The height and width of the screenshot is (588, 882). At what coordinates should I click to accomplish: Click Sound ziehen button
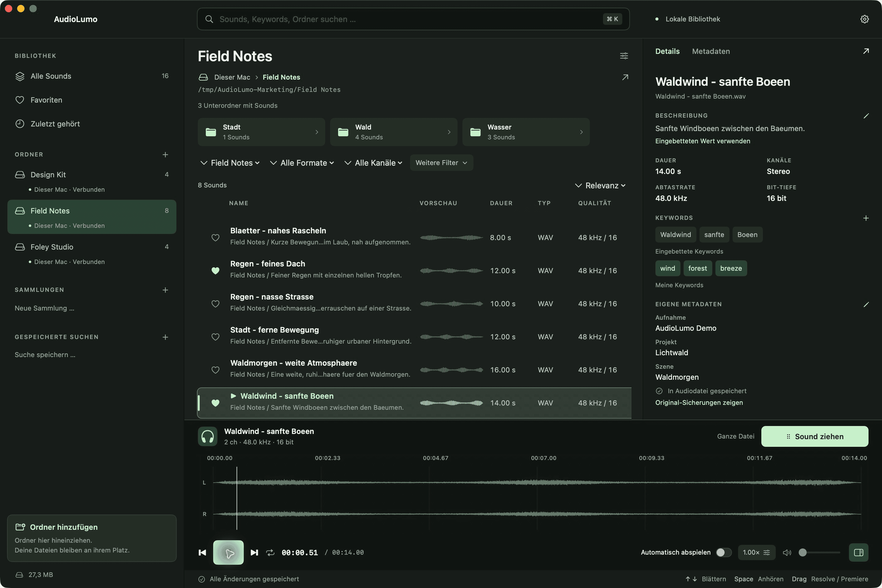tap(815, 436)
